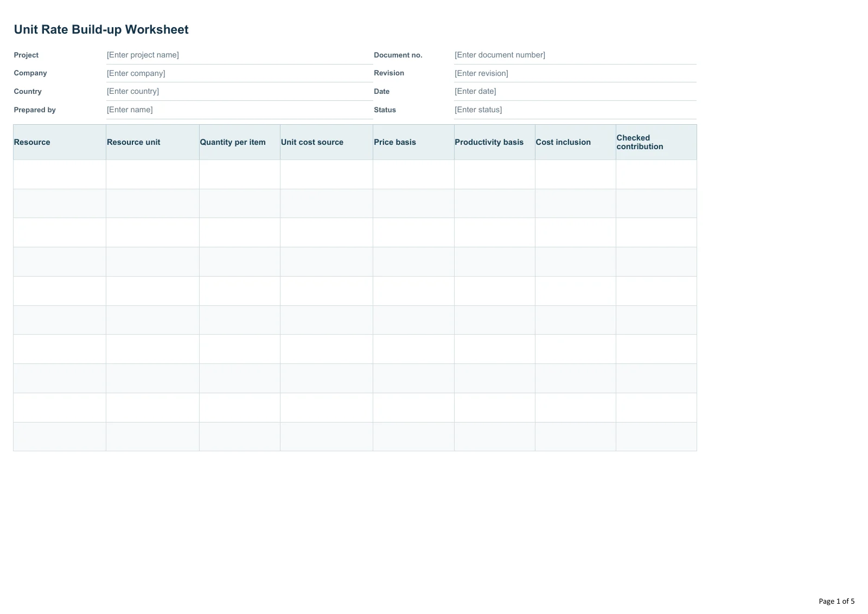The width and height of the screenshot is (868, 614).
Task: Click the '[Enter date]' field
Action: [x=575, y=91]
